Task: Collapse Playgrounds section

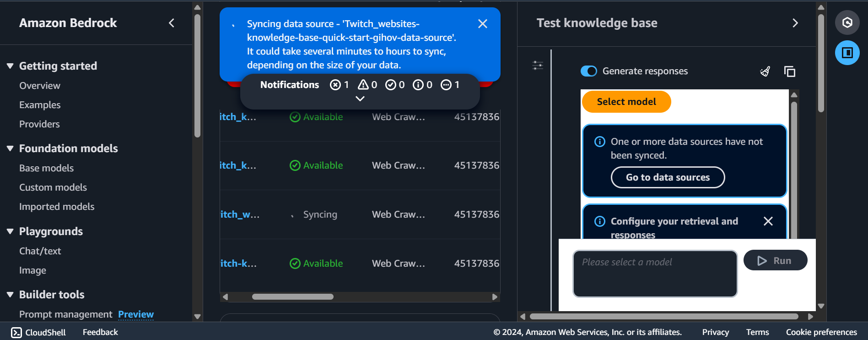Action: point(10,231)
